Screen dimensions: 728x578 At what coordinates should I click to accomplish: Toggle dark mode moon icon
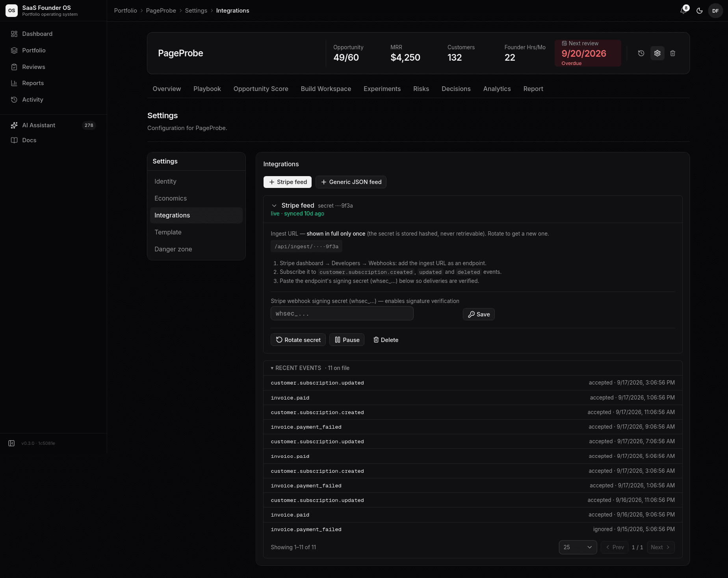(700, 11)
